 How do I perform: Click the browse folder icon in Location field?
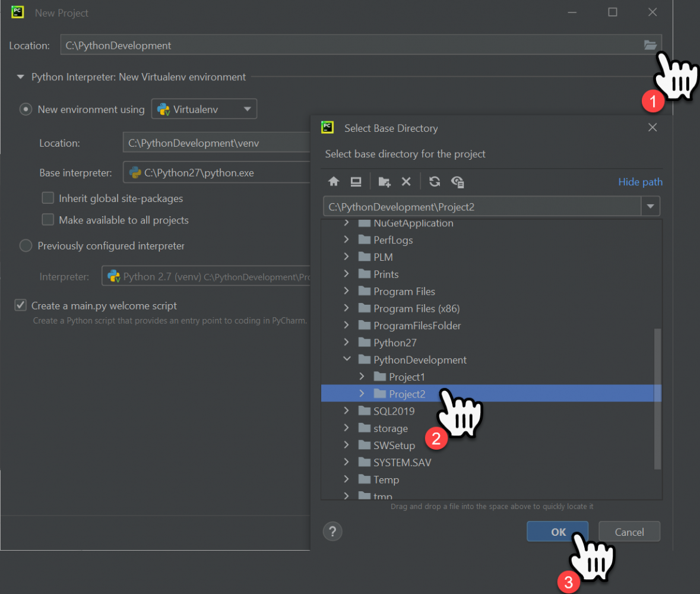[650, 45]
